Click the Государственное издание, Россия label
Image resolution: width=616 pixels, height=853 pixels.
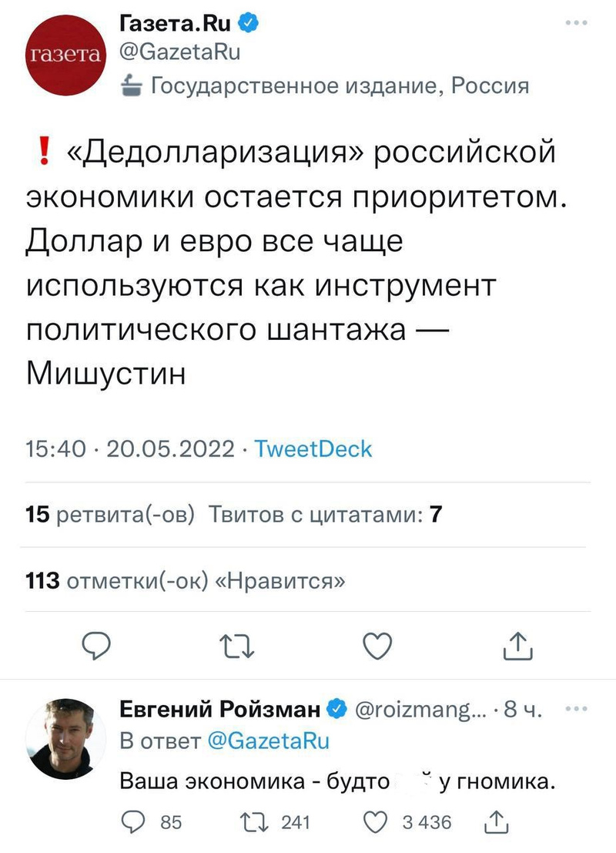tap(339, 85)
